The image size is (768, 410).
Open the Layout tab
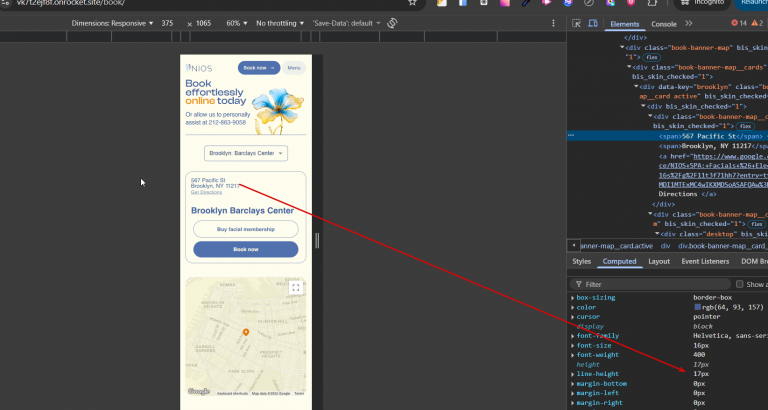click(659, 262)
